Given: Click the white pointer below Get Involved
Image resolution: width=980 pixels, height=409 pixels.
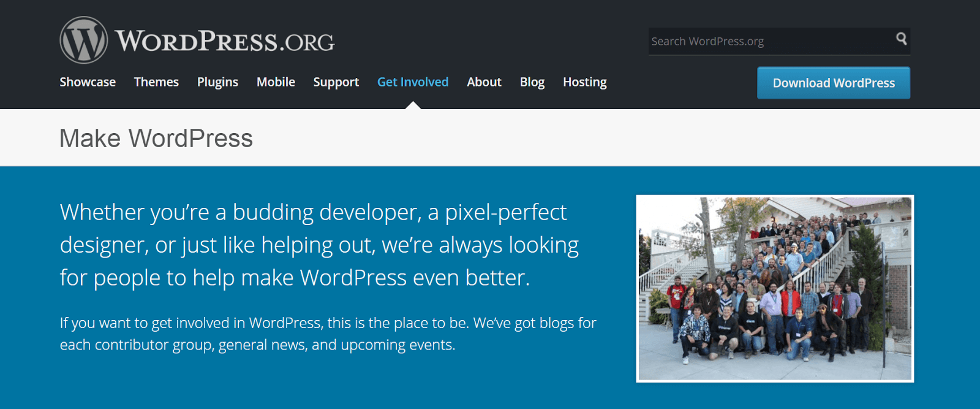Looking at the screenshot, I should point(413,106).
